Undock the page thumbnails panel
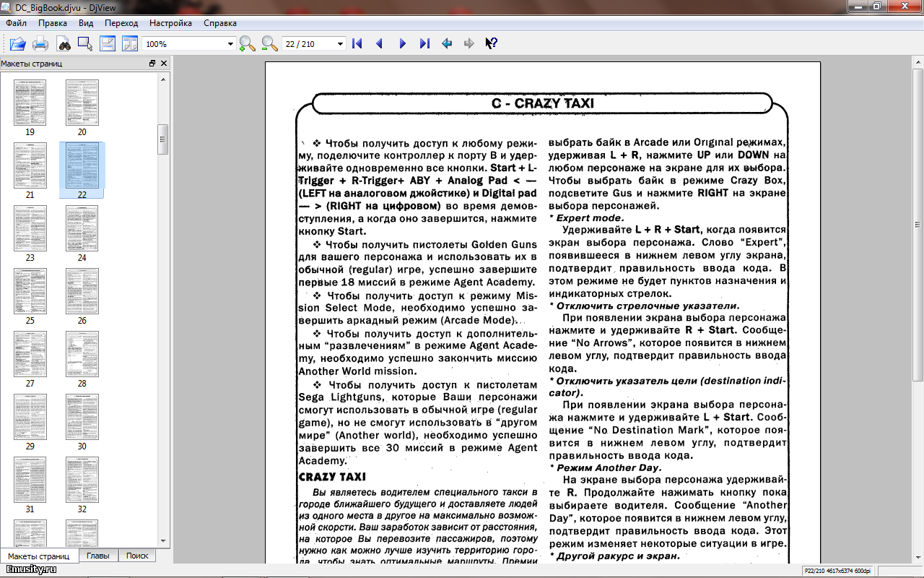Screen dimensions: 924x578 point(152,64)
